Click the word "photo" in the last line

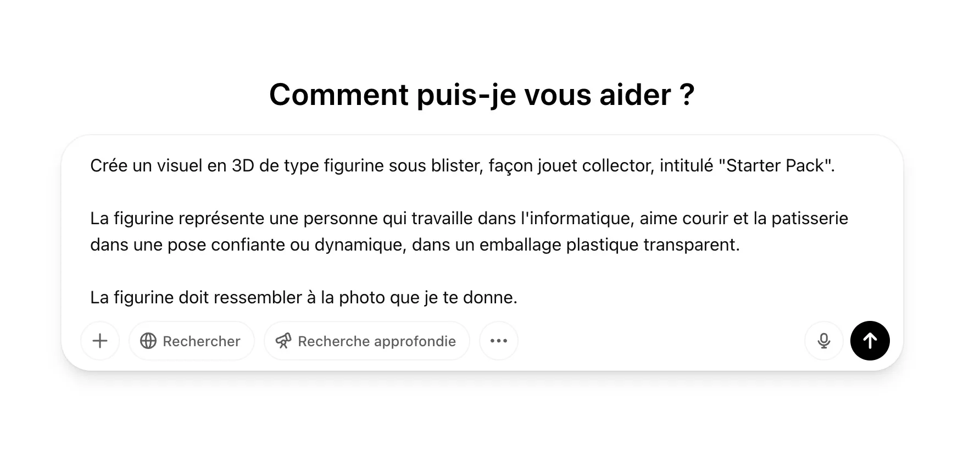(x=361, y=297)
